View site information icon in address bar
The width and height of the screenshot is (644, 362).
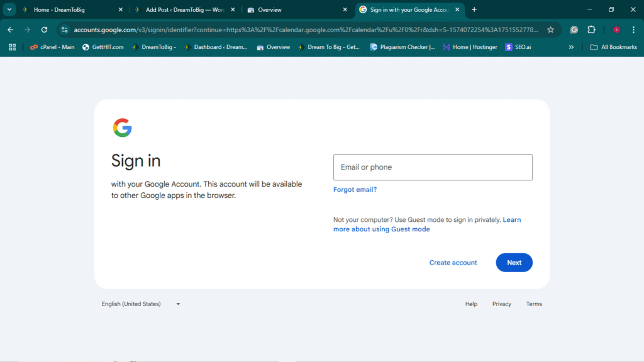click(x=64, y=30)
